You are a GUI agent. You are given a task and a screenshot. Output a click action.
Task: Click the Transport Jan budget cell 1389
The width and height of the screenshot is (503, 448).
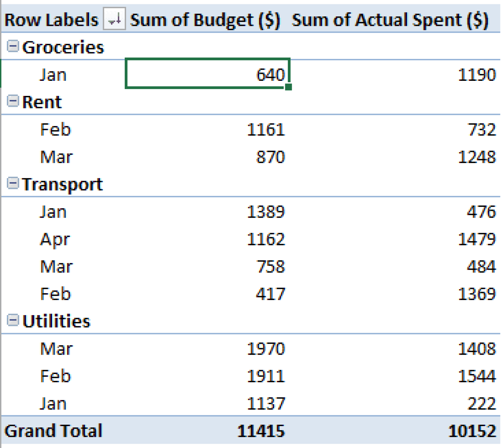(x=266, y=212)
